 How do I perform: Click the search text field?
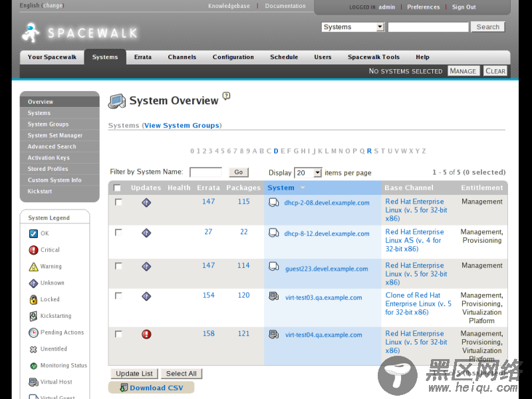tap(428, 27)
